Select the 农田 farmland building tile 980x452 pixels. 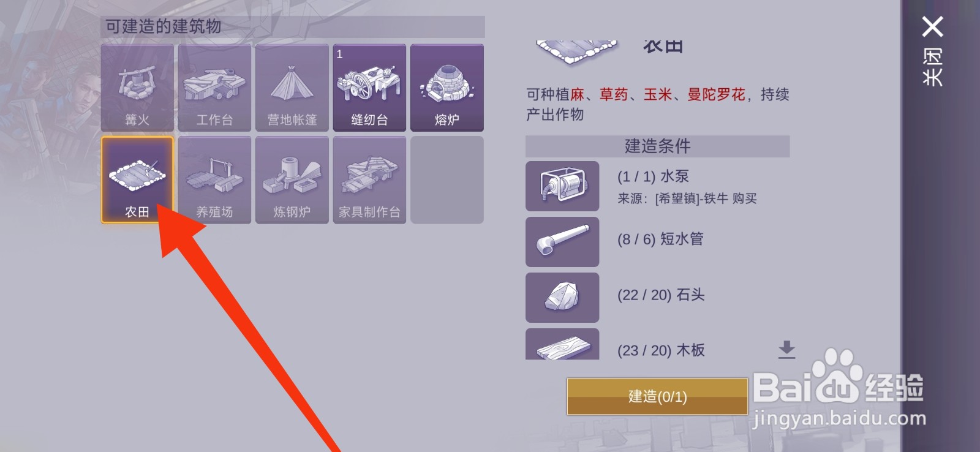pyautogui.click(x=137, y=180)
